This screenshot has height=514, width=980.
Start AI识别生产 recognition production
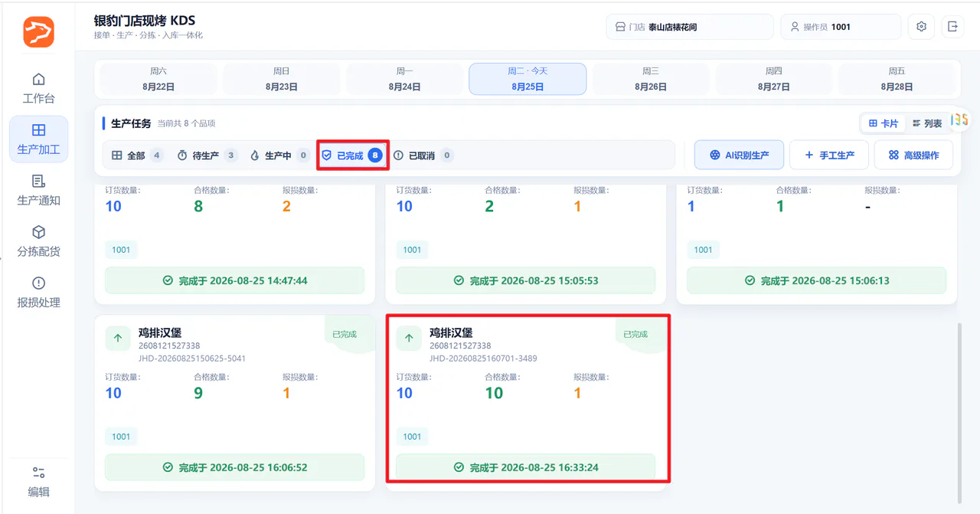tap(739, 156)
